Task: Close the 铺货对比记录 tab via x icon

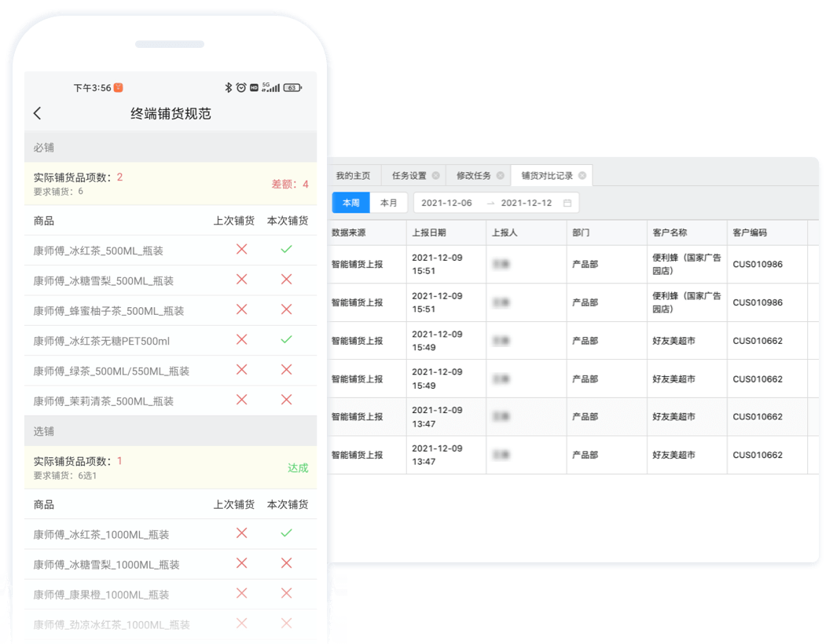Action: [582, 176]
